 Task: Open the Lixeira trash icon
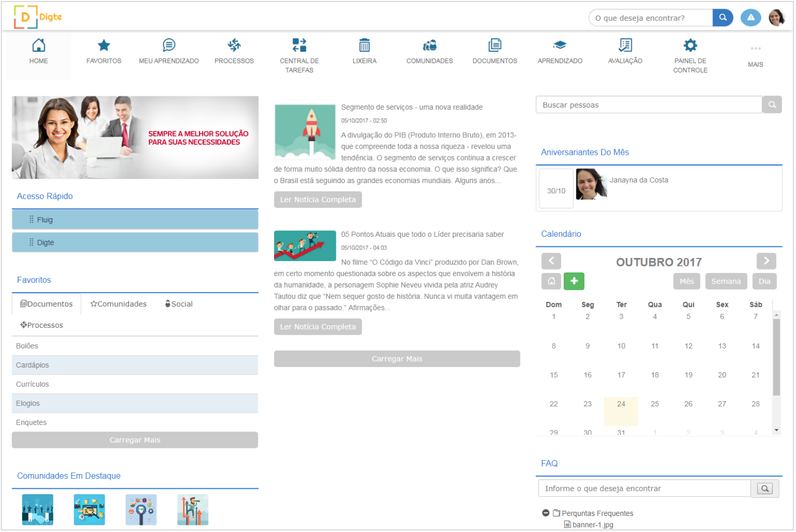(364, 46)
